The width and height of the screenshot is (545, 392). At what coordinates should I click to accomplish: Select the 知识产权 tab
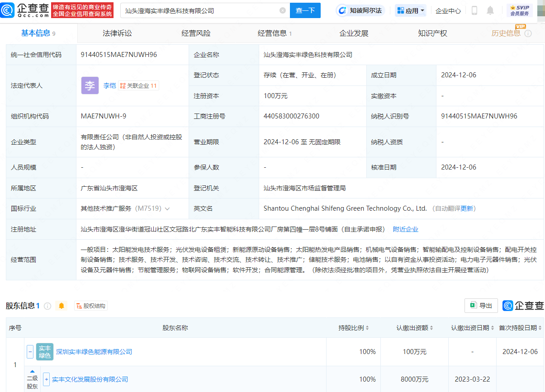(x=432, y=33)
